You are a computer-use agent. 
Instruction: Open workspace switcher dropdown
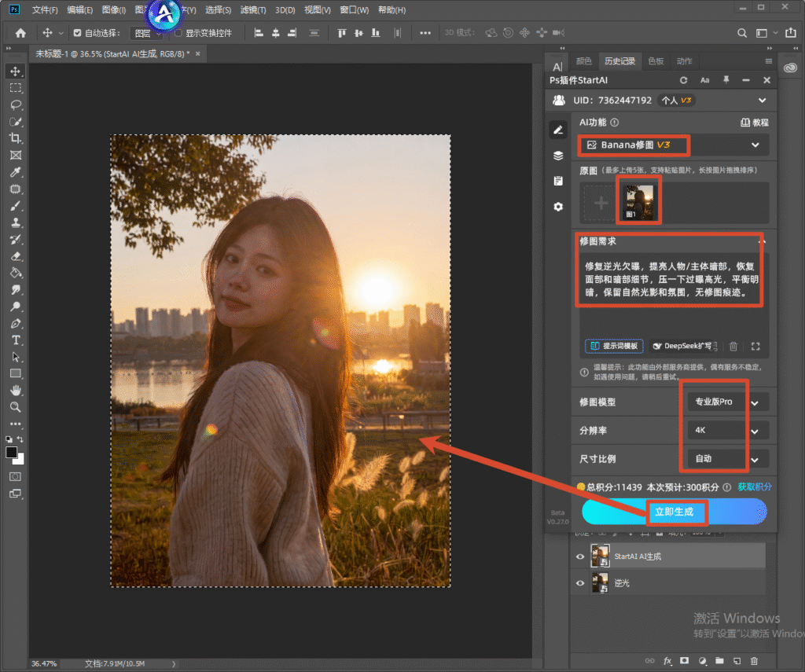[x=765, y=33]
